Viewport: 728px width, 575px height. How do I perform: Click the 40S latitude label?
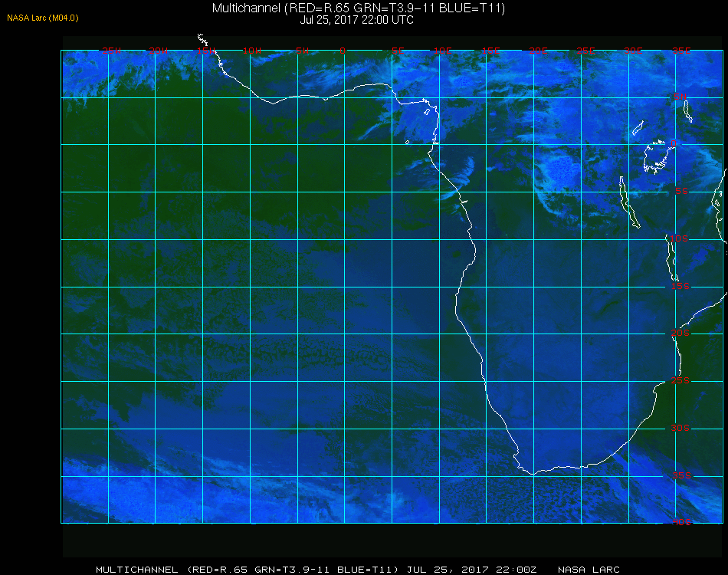tap(681, 522)
